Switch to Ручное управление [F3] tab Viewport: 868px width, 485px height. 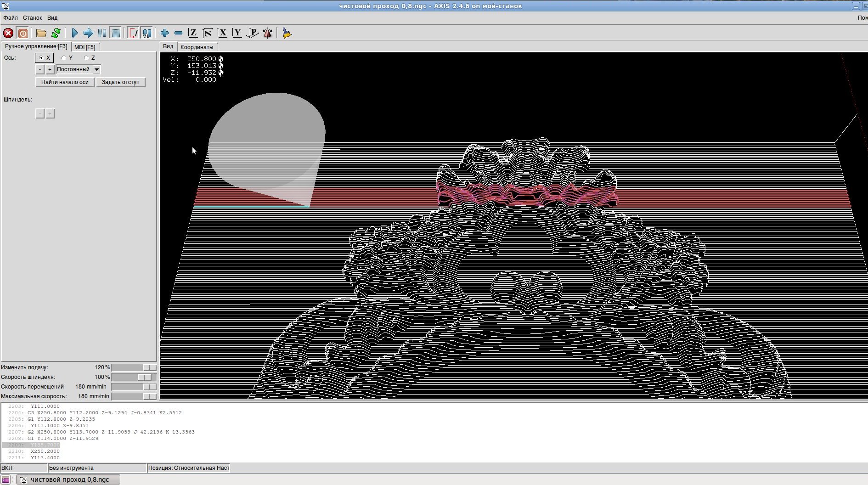36,46
